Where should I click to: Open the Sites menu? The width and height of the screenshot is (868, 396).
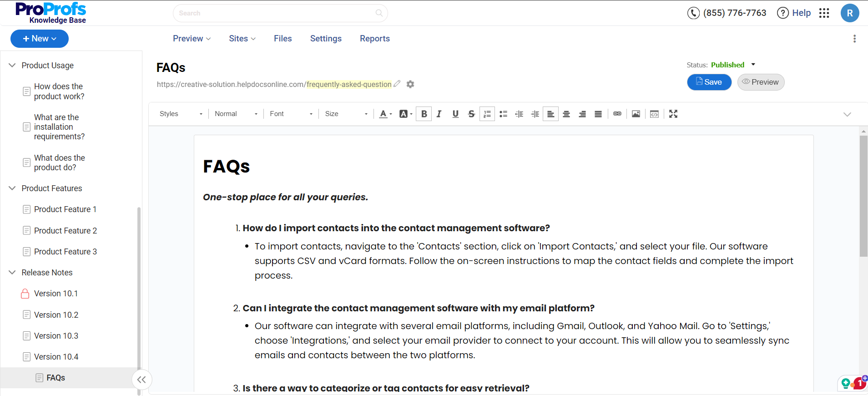242,39
